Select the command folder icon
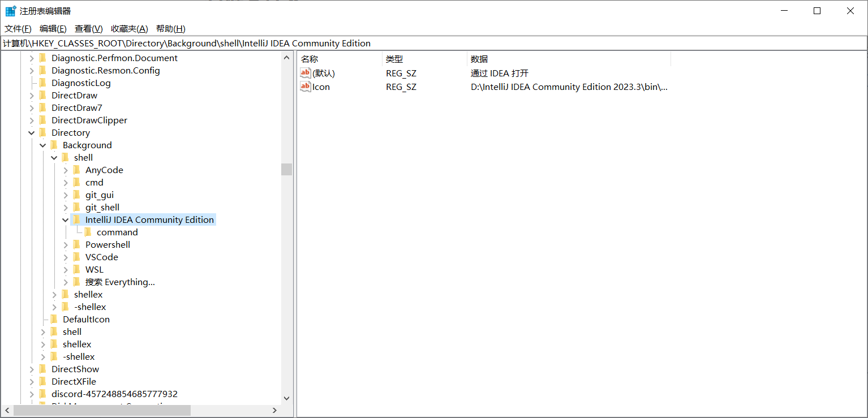This screenshot has height=418, width=868. [x=88, y=232]
